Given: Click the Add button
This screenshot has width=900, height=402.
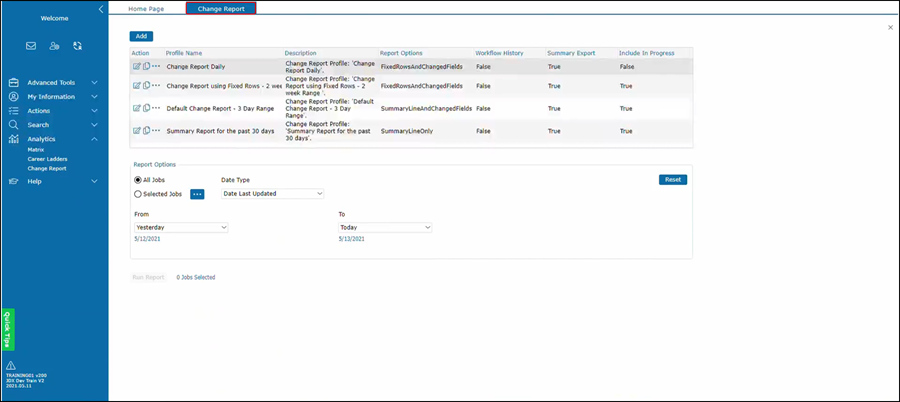Looking at the screenshot, I should (x=142, y=36).
